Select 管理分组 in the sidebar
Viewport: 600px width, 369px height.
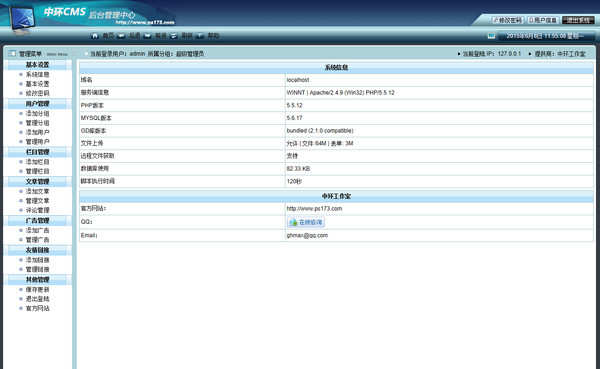pyautogui.click(x=38, y=123)
